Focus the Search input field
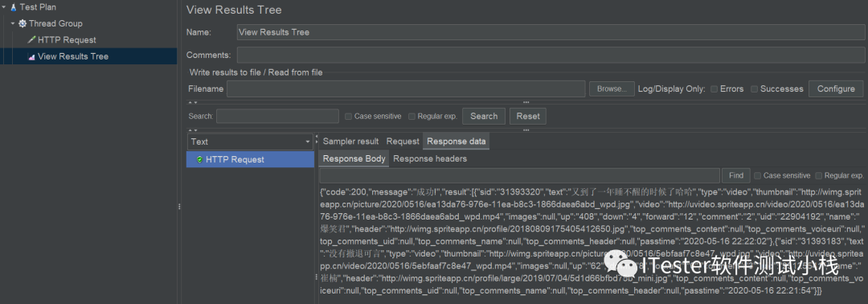868x304 pixels. pos(277,117)
